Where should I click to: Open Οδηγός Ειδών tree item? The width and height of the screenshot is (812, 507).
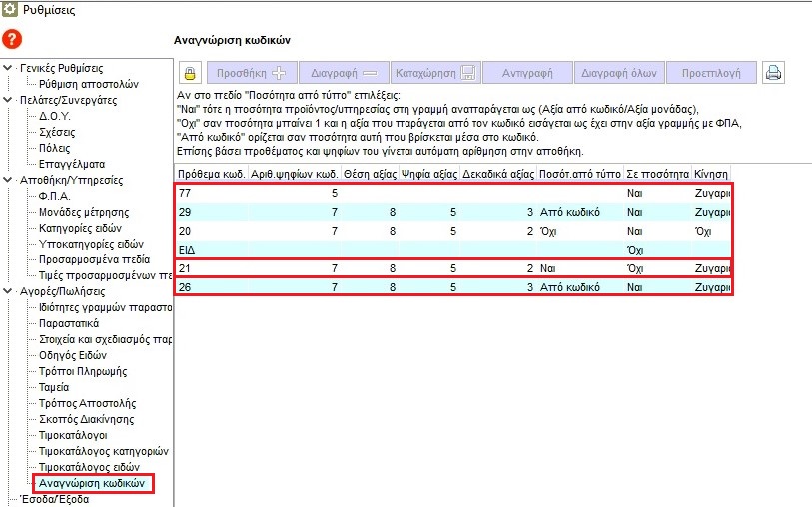point(73,355)
